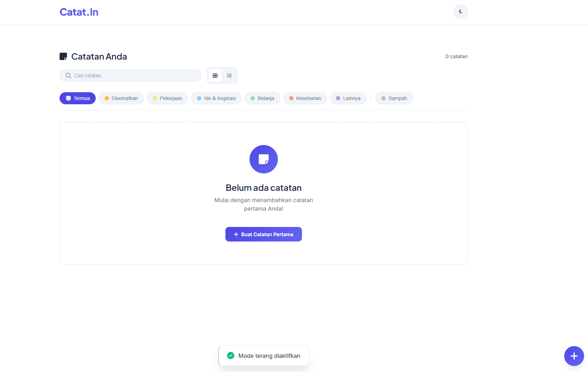Click the green checkmark in the toast notification

click(x=231, y=355)
